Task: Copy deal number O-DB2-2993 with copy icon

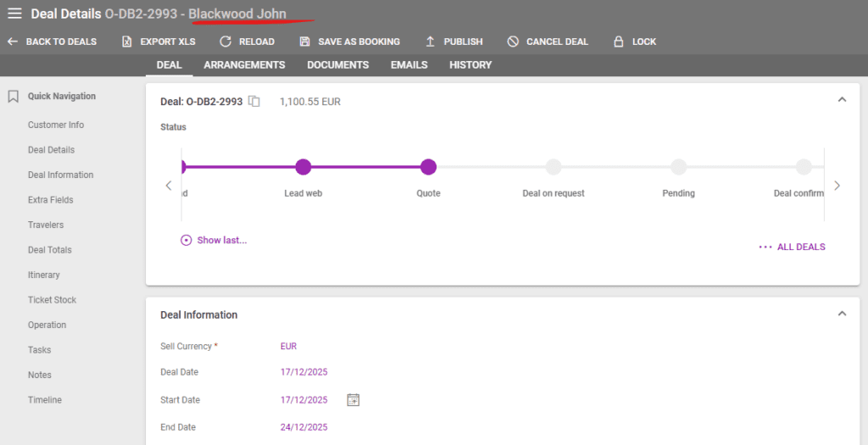Action: pos(254,101)
